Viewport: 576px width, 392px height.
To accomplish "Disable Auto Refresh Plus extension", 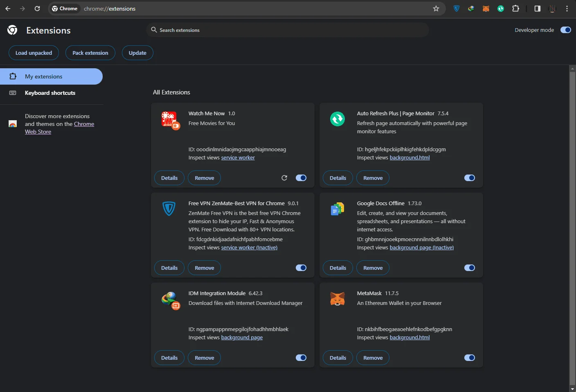I will 470,178.
